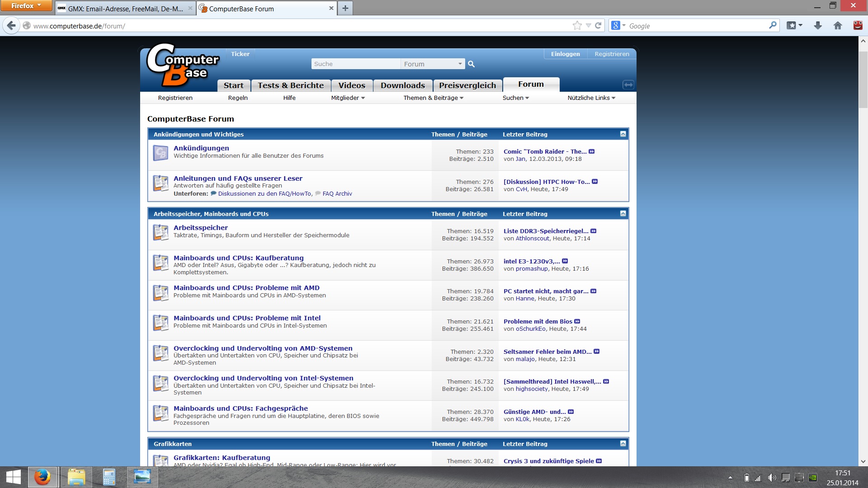Click the Ankündigungen forum icon
Image resolution: width=868 pixels, height=488 pixels.
(x=160, y=153)
